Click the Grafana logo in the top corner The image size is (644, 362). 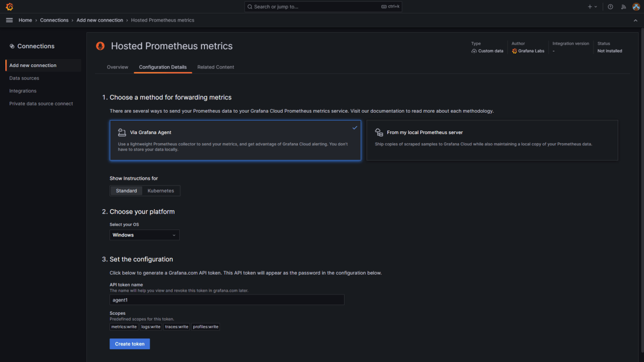[9, 6]
